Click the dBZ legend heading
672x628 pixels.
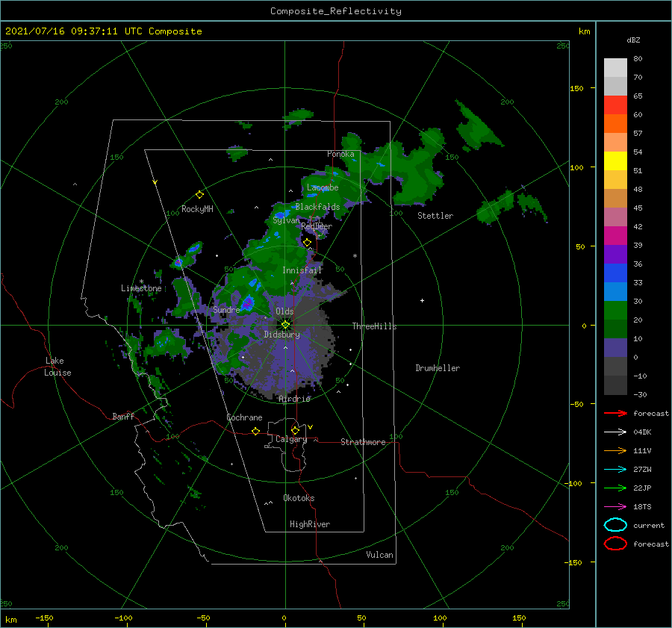click(x=633, y=40)
